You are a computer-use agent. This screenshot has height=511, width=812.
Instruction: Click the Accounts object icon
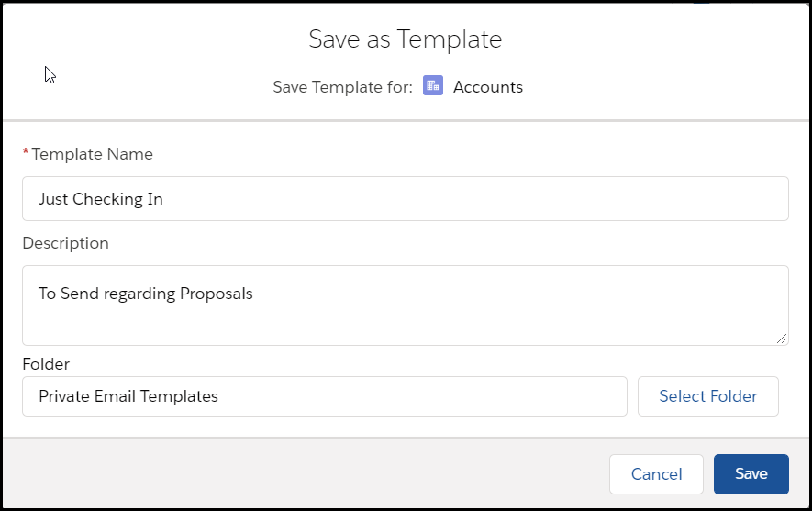pyautogui.click(x=433, y=86)
